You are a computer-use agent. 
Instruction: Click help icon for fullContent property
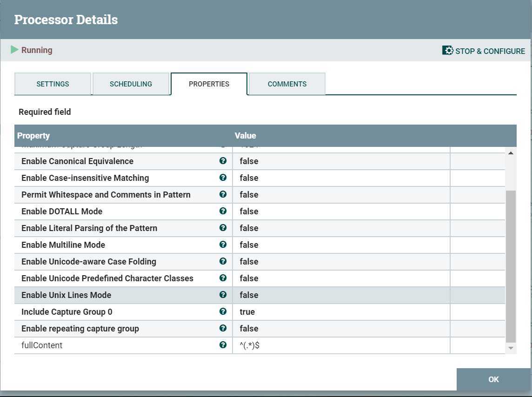click(223, 345)
